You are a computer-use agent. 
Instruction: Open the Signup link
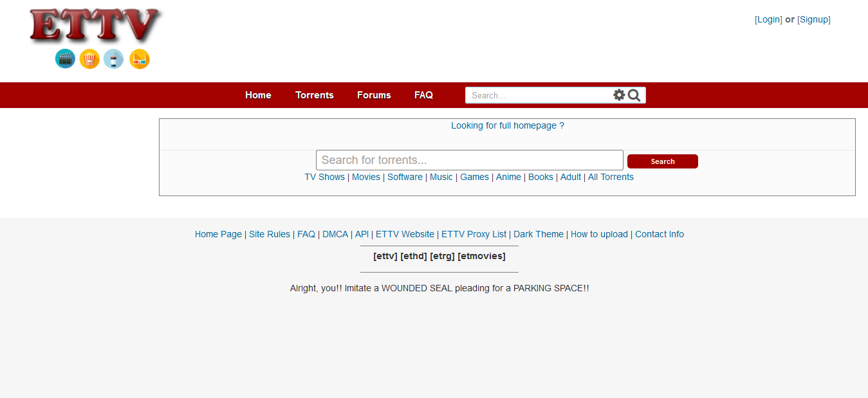pos(814,19)
